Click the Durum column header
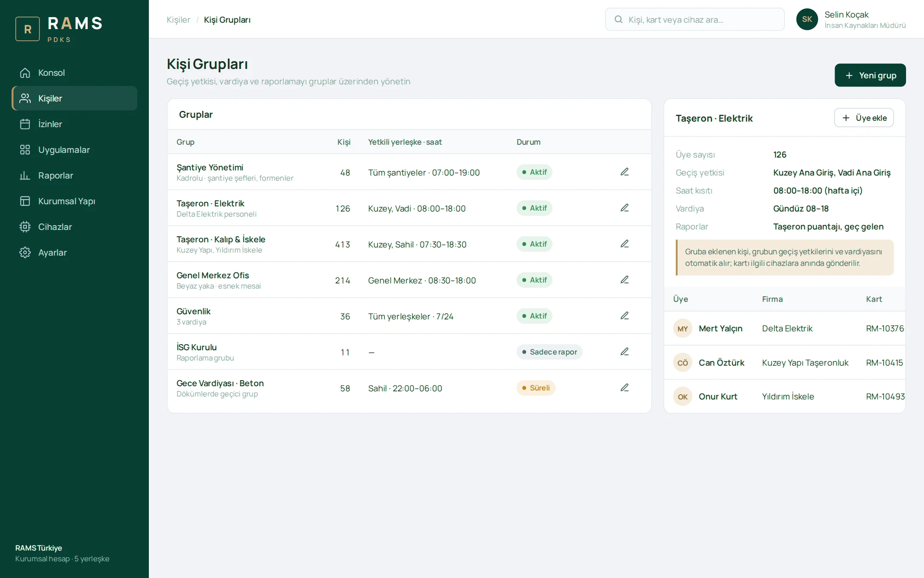The image size is (924, 578). point(528,142)
